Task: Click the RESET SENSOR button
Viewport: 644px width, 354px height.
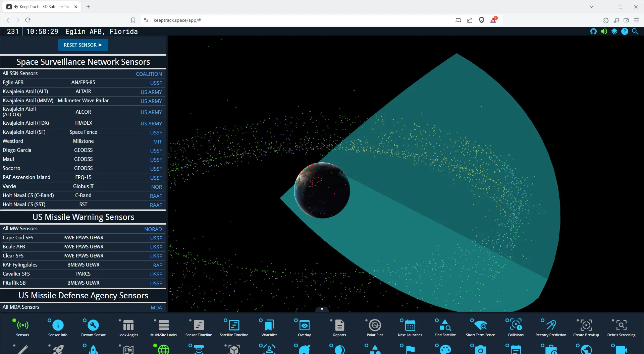Action: 83,45
